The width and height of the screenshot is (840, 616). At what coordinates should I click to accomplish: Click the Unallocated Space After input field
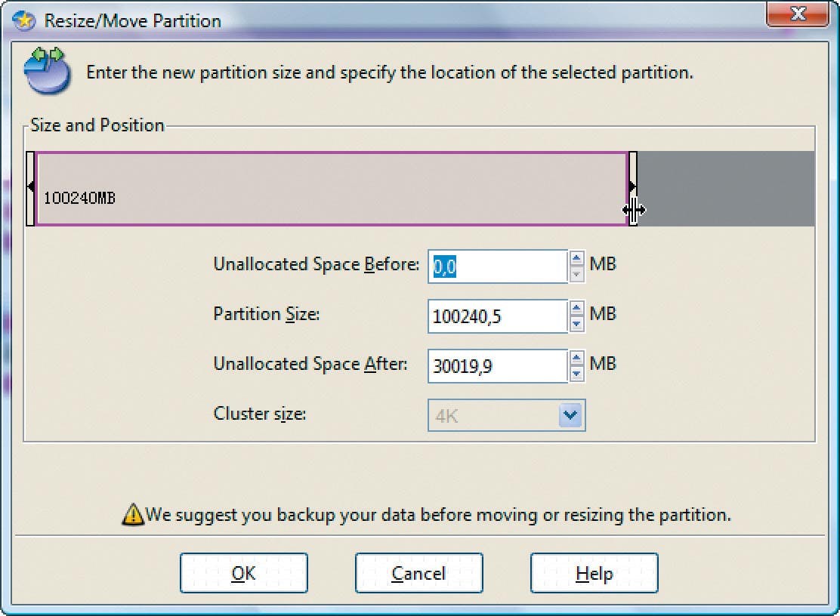[x=497, y=366]
